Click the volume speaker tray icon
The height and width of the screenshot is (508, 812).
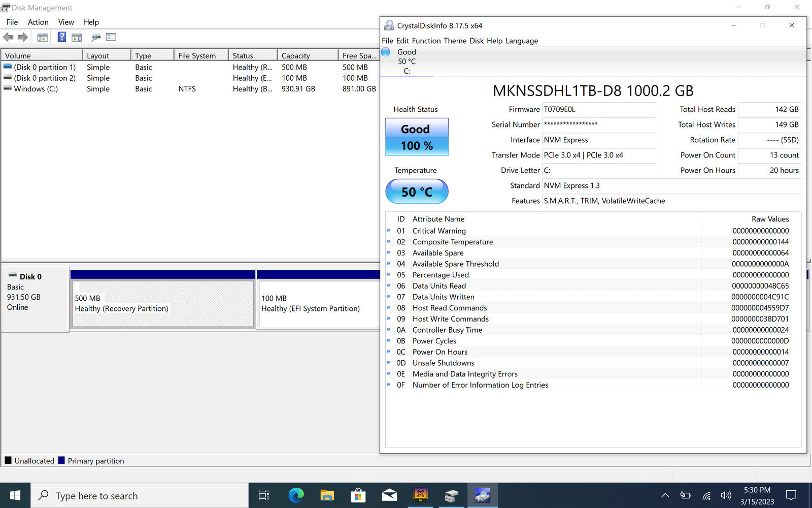tap(726, 495)
